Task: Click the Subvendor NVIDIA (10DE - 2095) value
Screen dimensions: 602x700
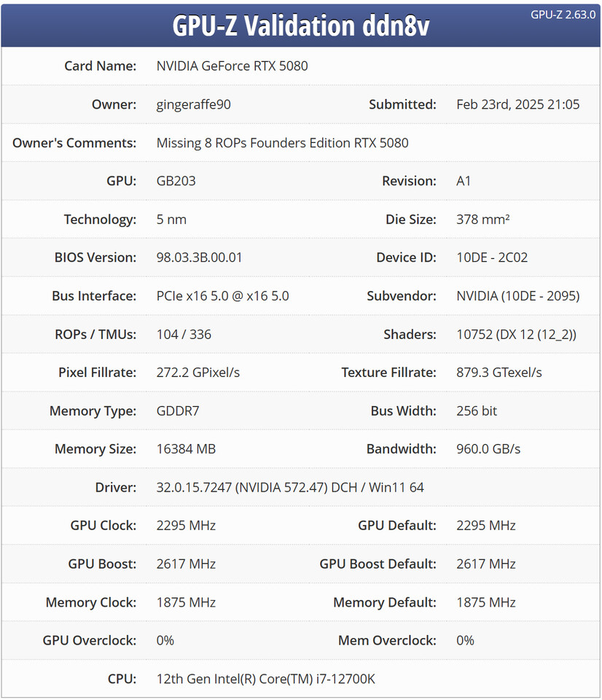Action: point(517,296)
